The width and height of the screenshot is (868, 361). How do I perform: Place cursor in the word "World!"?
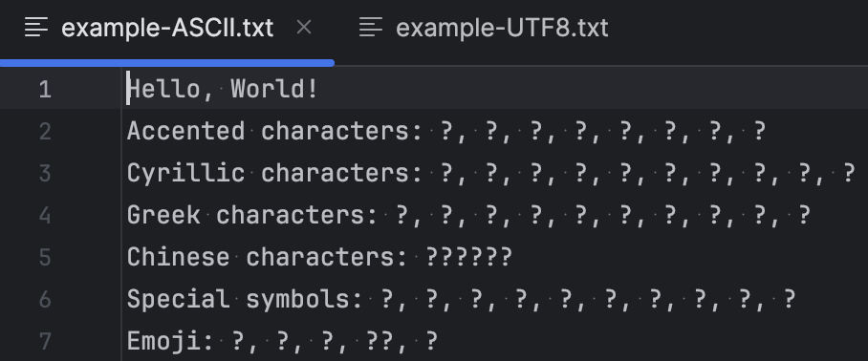point(274,89)
